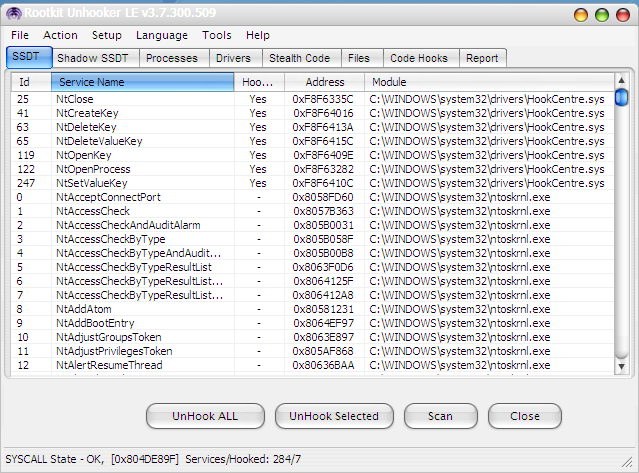Click the Close button
The height and width of the screenshot is (473, 639).
[x=524, y=416]
